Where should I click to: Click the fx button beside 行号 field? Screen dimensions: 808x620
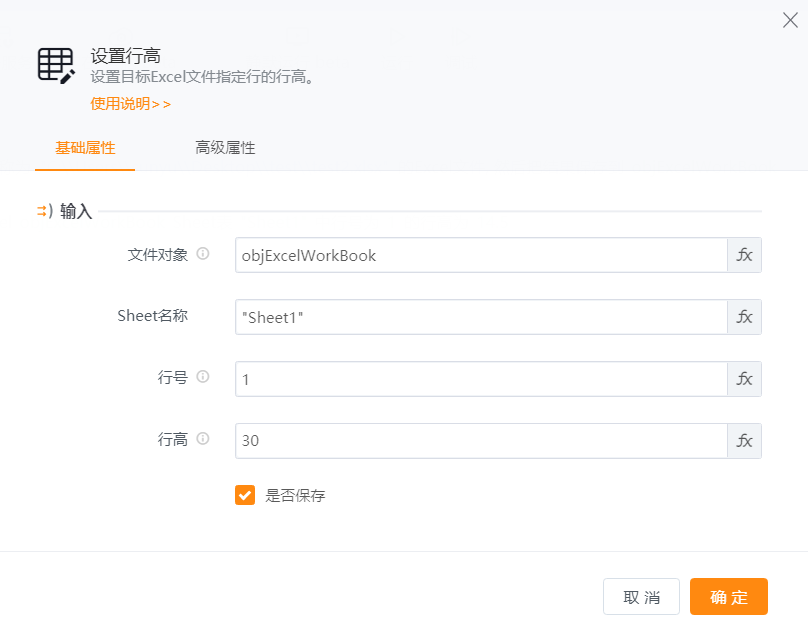tap(744, 379)
